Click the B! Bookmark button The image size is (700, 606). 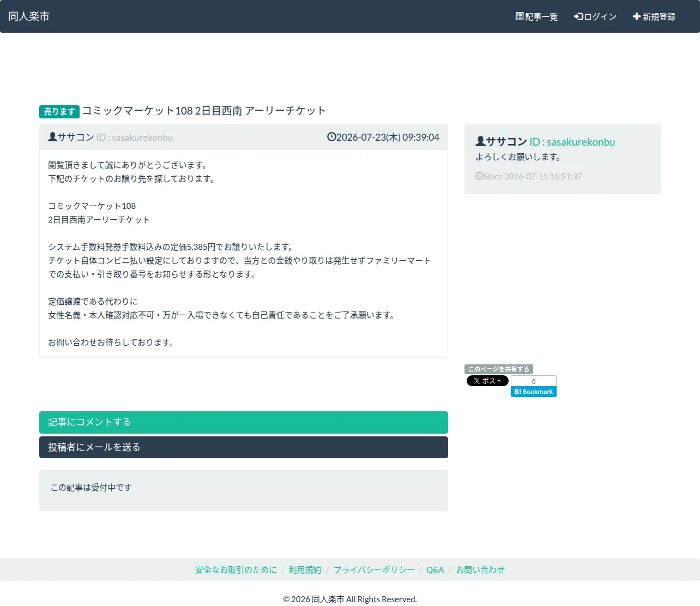click(534, 392)
